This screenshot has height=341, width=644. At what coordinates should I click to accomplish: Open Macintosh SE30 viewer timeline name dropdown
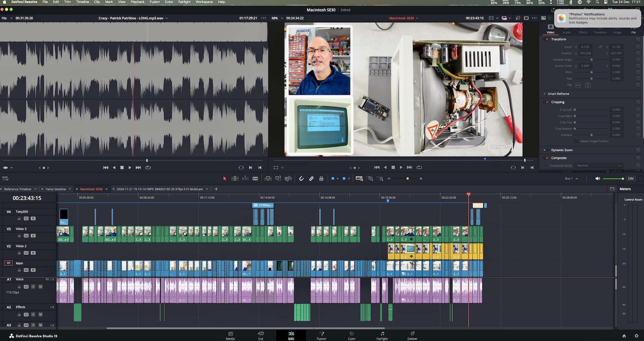point(417,18)
